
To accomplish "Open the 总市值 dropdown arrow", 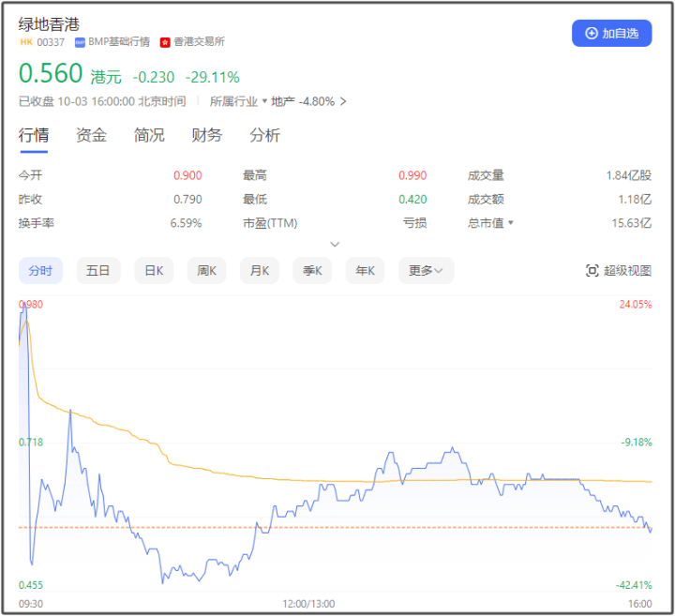I will pyautogui.click(x=511, y=222).
